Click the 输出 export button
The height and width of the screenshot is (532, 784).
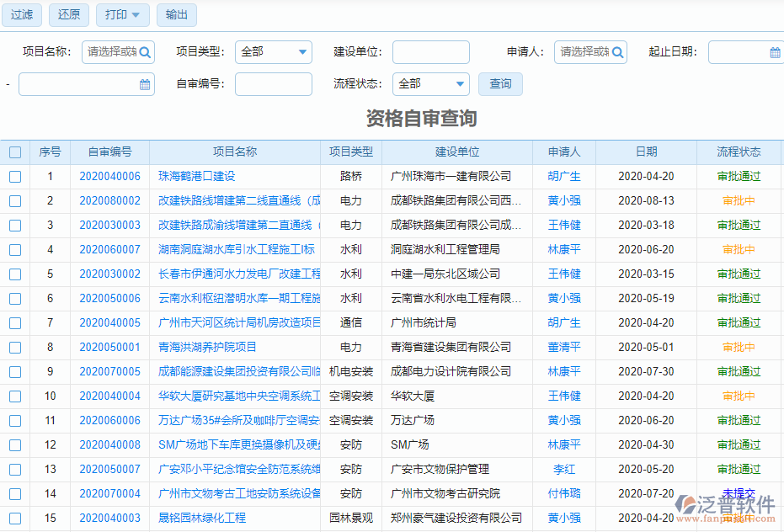[176, 15]
